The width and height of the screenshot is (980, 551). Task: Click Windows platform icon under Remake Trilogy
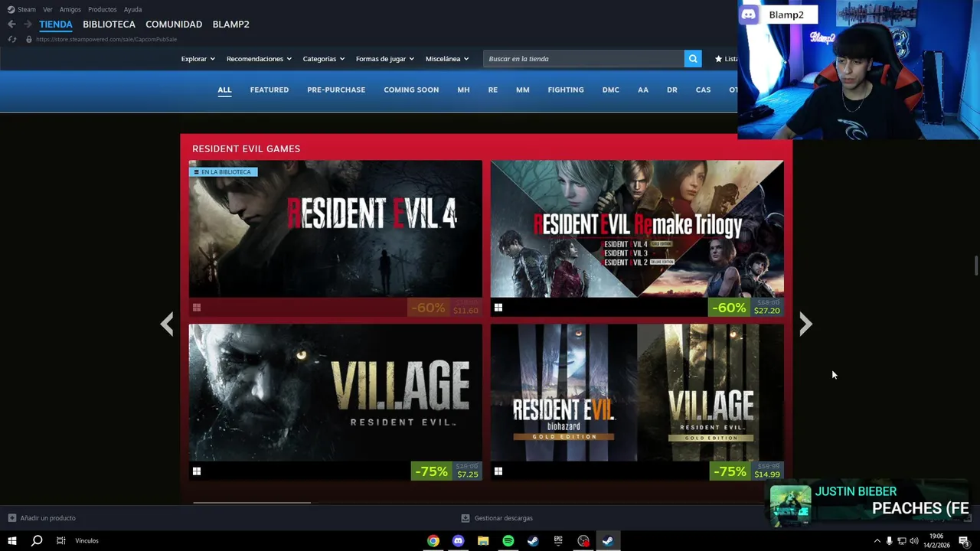498,308
